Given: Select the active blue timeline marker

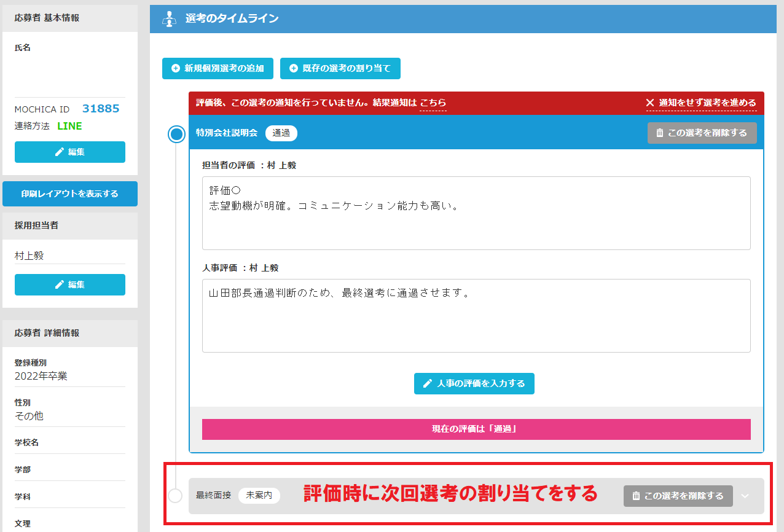Looking at the screenshot, I should tap(177, 135).
